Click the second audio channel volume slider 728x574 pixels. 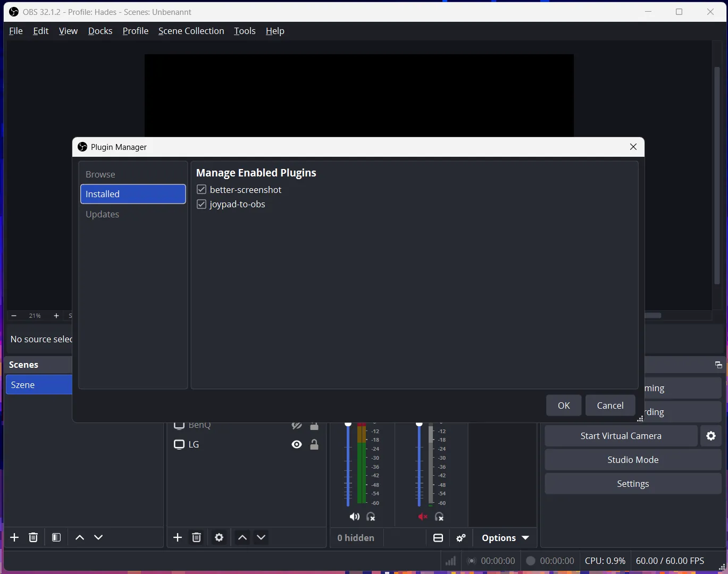click(419, 464)
